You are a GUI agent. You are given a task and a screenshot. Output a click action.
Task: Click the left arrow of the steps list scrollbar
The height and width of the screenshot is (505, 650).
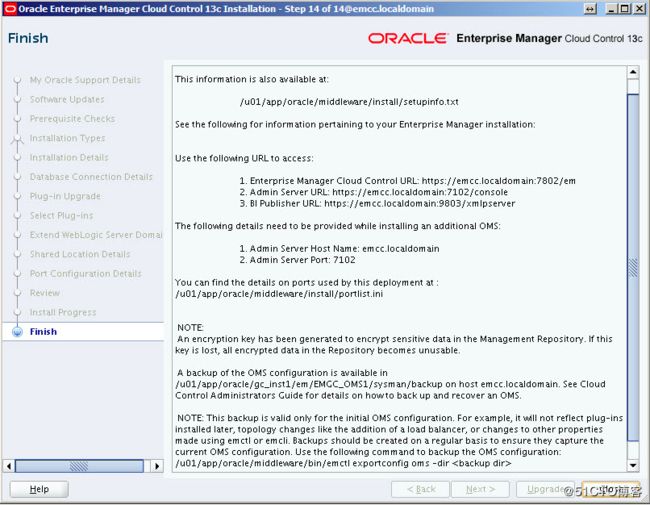(9, 466)
